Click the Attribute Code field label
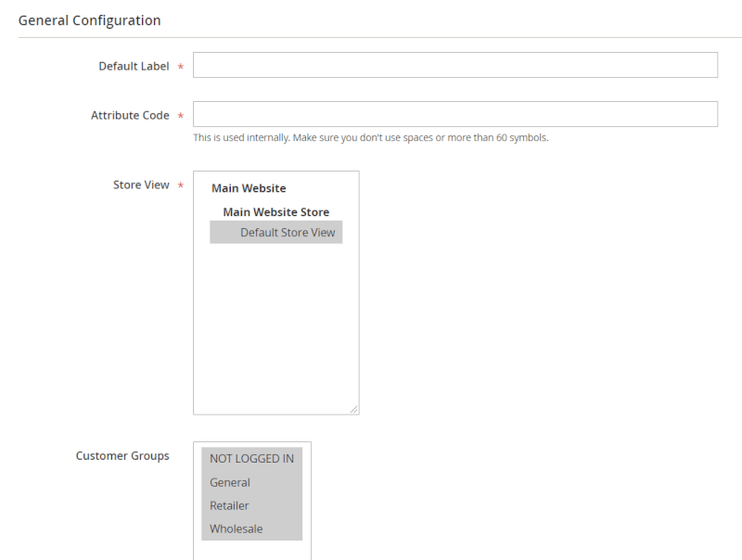Image resolution: width=742 pixels, height=560 pixels. click(130, 116)
